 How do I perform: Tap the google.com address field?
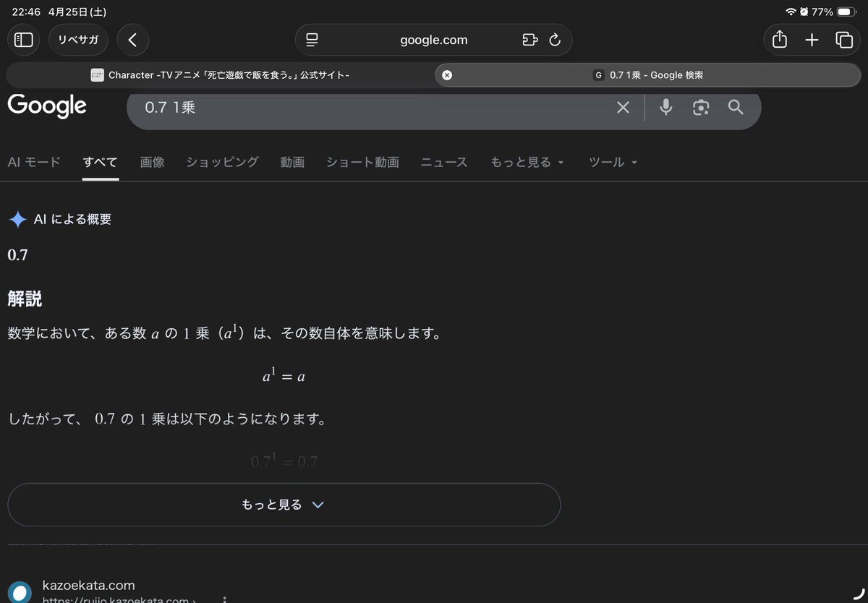pyautogui.click(x=433, y=40)
